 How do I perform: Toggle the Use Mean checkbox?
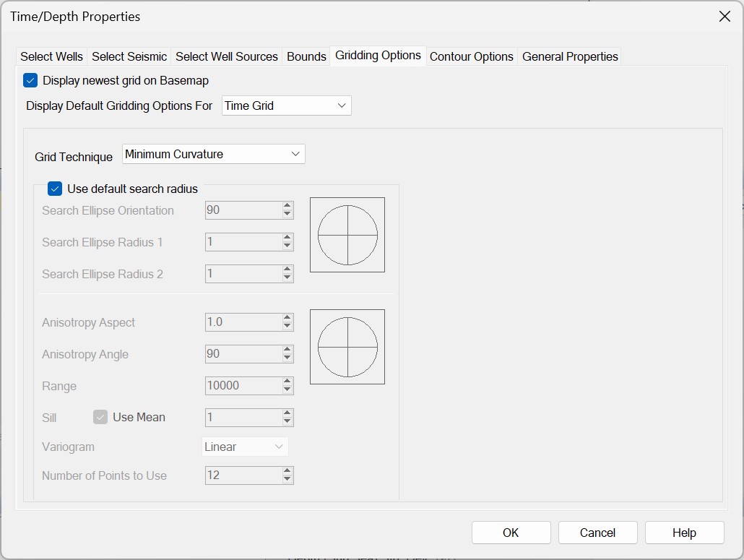[x=100, y=417]
